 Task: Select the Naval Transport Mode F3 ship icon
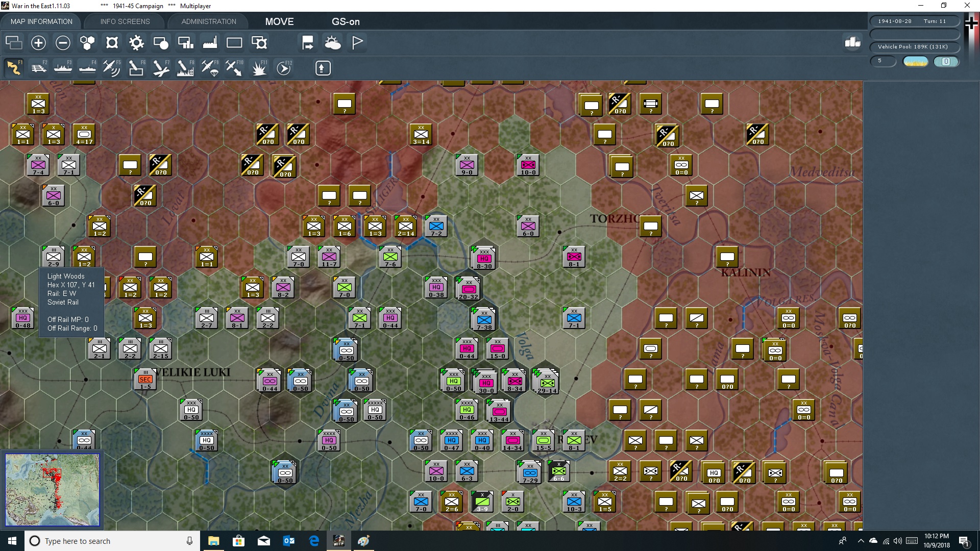click(63, 68)
